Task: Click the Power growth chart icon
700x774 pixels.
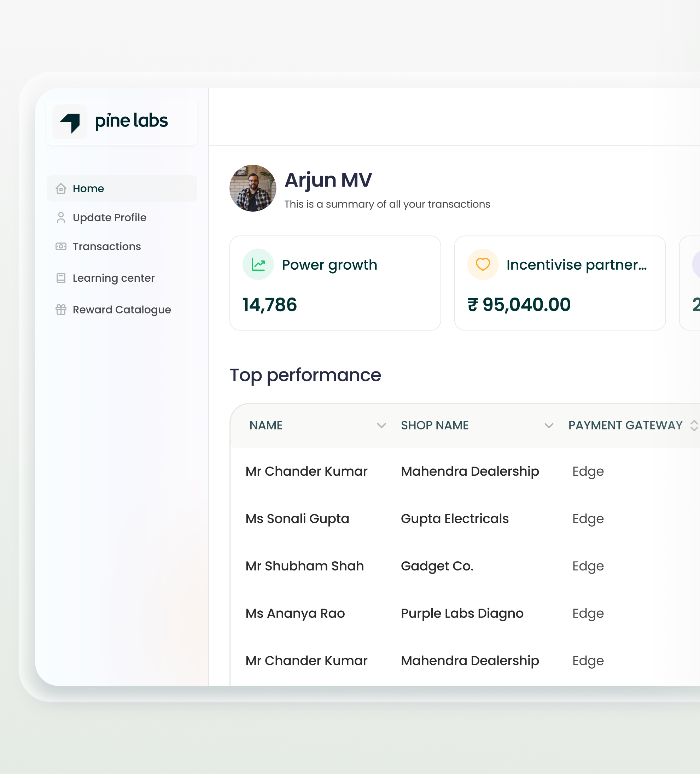Action: click(258, 264)
